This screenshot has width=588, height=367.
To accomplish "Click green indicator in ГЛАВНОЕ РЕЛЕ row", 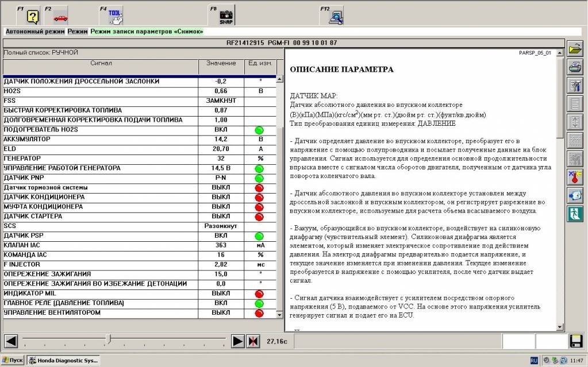I will coord(259,304).
